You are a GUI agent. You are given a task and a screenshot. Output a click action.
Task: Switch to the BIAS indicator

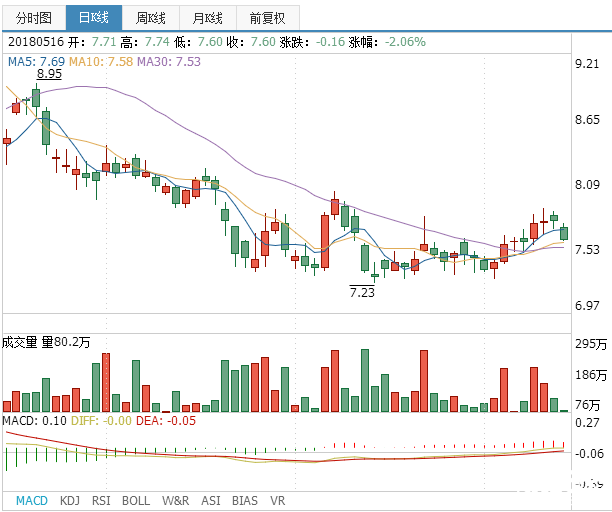245,500
